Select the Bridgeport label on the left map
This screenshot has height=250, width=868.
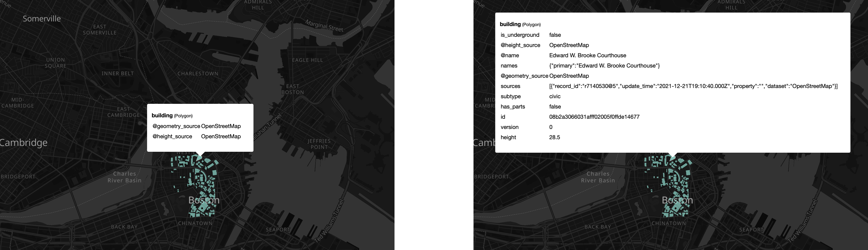click(x=18, y=176)
